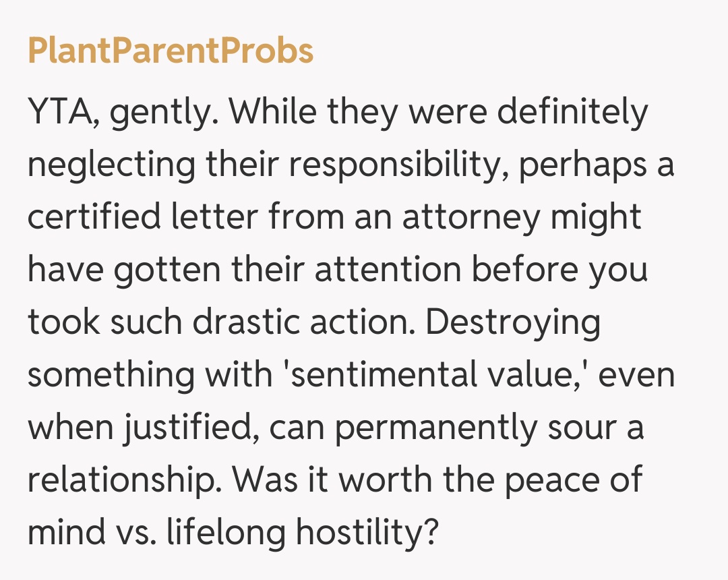728x580 pixels.
Task: Click the word 'definitely' in the first line
Action: point(571,113)
